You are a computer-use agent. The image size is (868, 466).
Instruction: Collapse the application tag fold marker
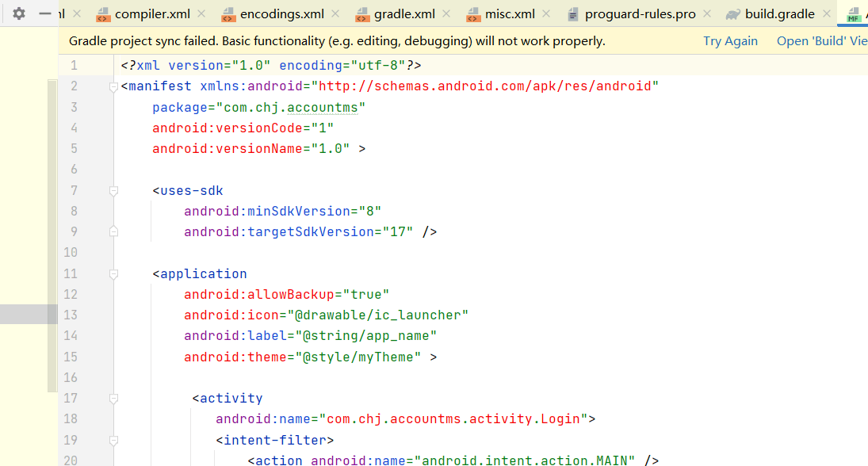point(113,274)
